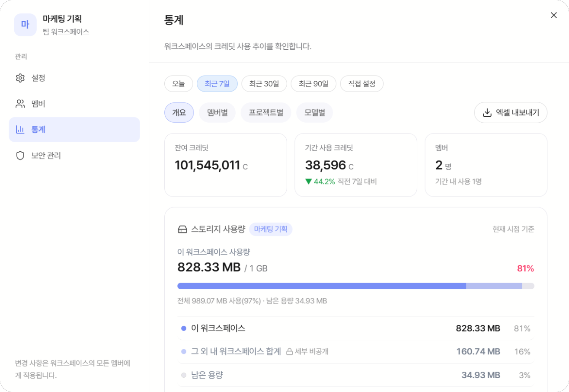
Task: Select the 오늘 period filter
Action: pos(179,84)
